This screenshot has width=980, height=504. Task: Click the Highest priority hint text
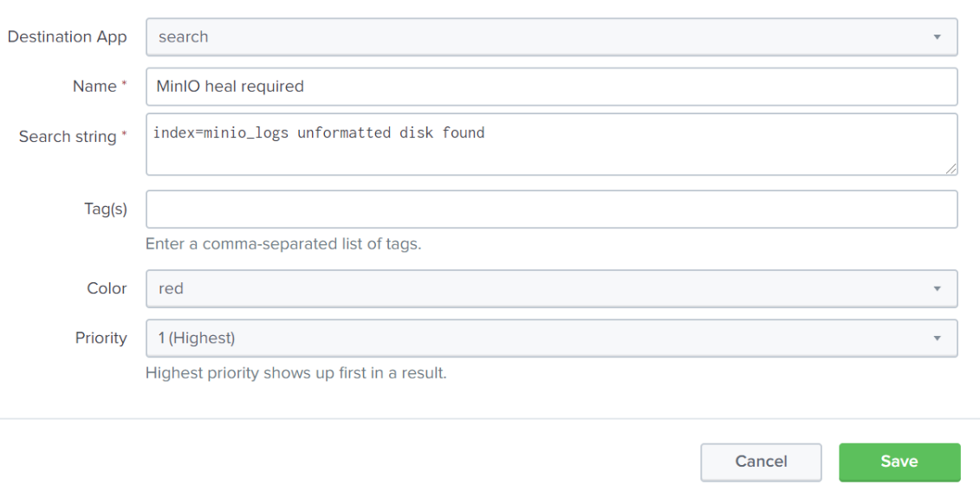pyautogui.click(x=295, y=374)
